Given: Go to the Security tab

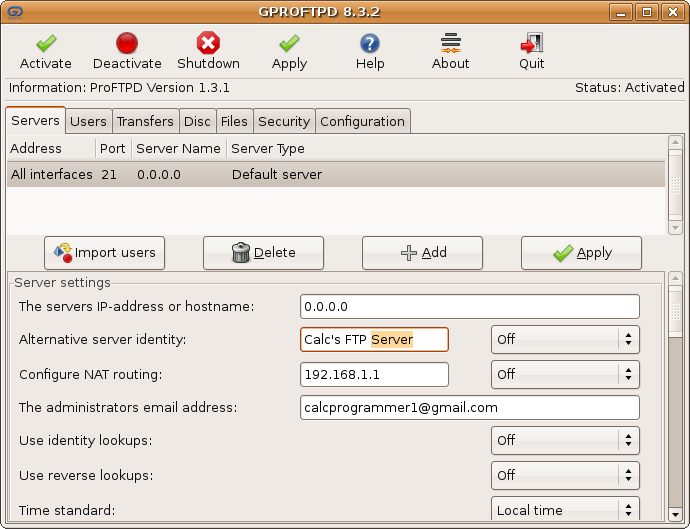Looking at the screenshot, I should coord(284,121).
